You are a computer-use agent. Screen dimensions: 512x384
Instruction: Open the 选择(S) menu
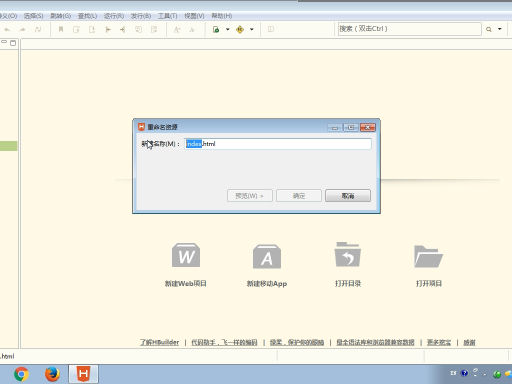33,16
